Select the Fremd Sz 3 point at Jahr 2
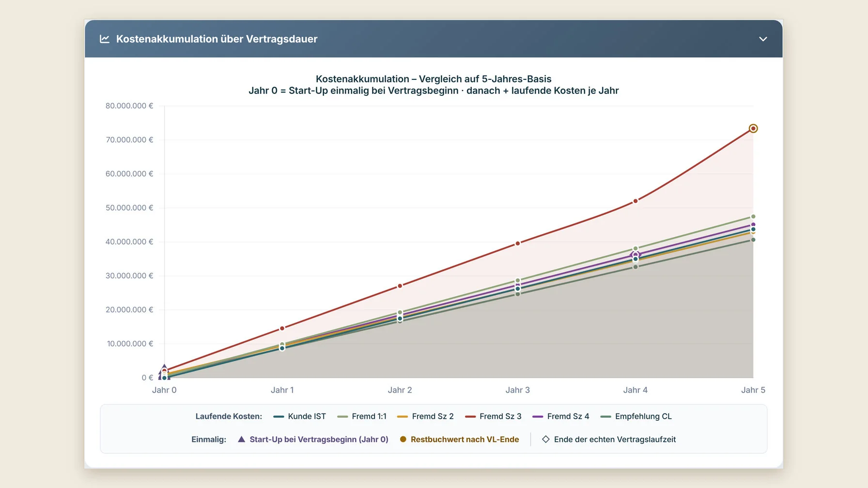 pyautogui.click(x=400, y=286)
